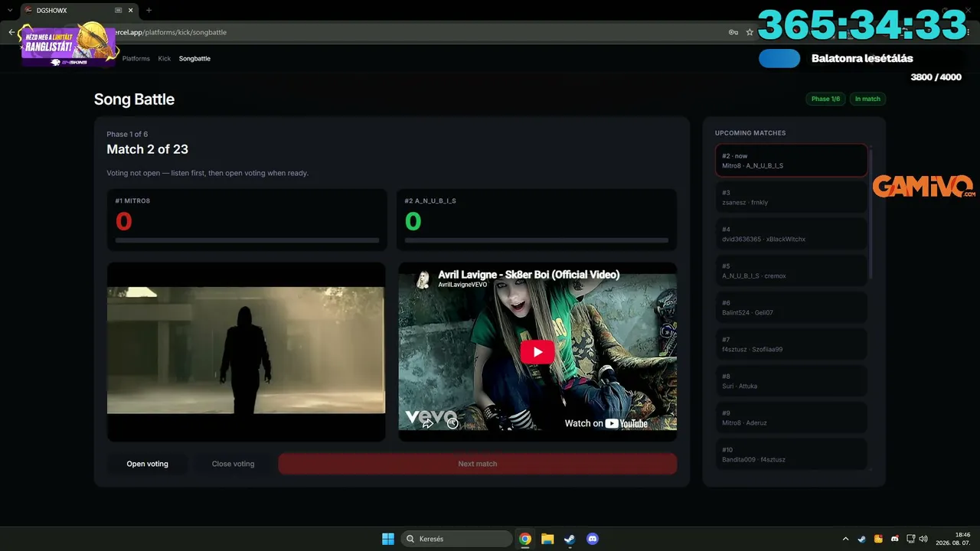Open the Sk8er Boi video title link
Viewport: 980px width, 551px height.
528,275
